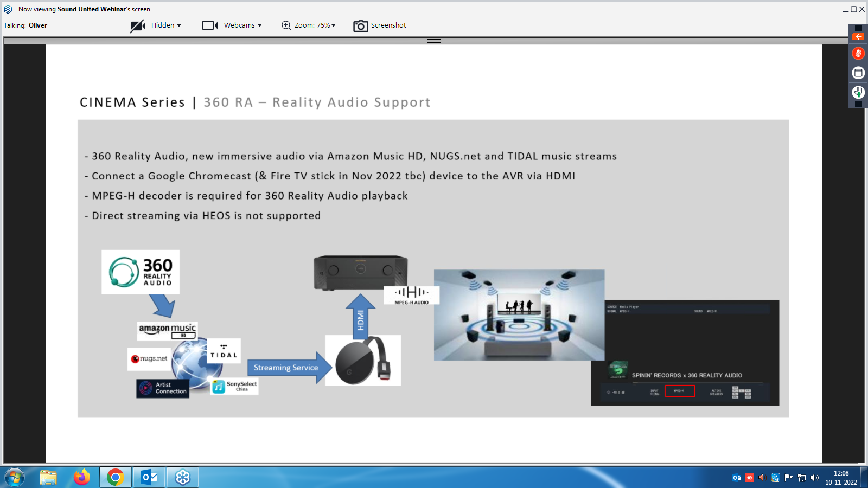This screenshot has width=868, height=488.
Task: Launch Firefox from the taskbar
Action: (x=82, y=478)
